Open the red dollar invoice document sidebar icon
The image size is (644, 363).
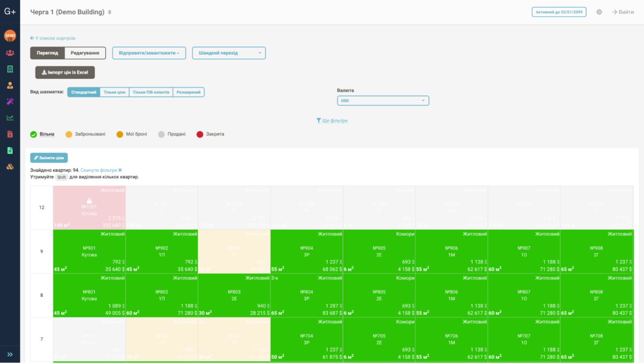click(10, 134)
